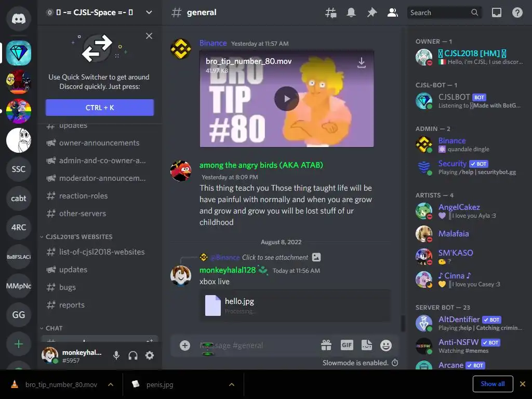
Task: Open the Help question mark icon
Action: [517, 12]
